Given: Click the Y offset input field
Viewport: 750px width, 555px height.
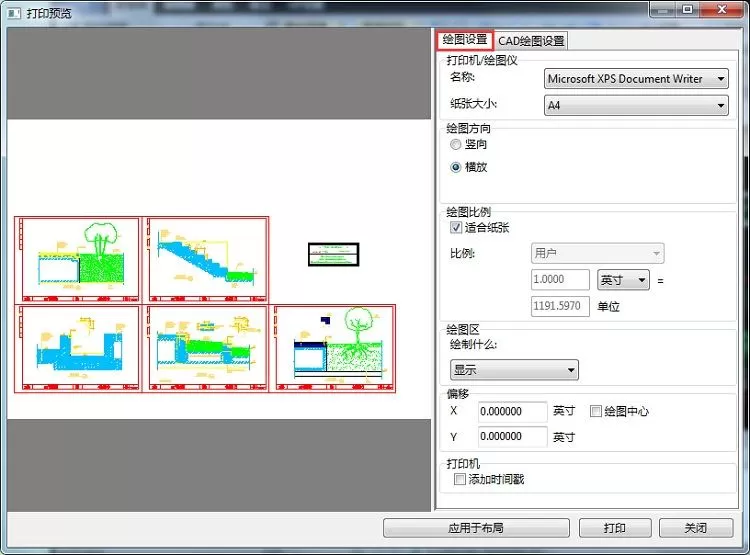Looking at the screenshot, I should point(512,436).
